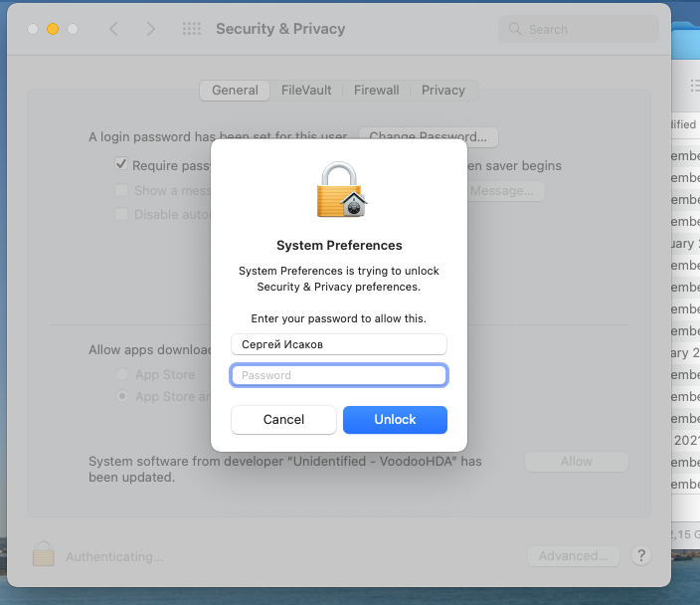Click the Unlock button in the dialog
700x605 pixels.
click(x=395, y=420)
